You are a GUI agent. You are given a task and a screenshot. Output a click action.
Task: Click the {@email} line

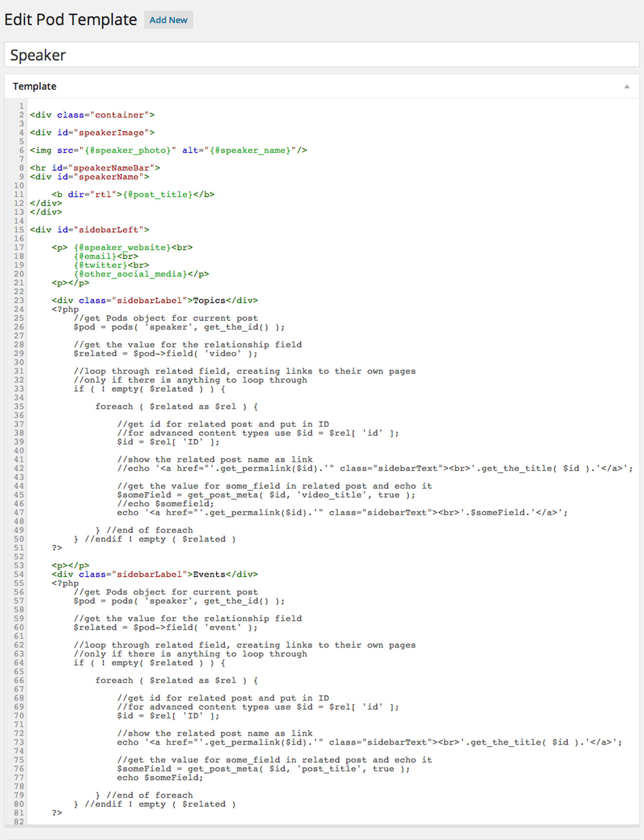click(106, 256)
